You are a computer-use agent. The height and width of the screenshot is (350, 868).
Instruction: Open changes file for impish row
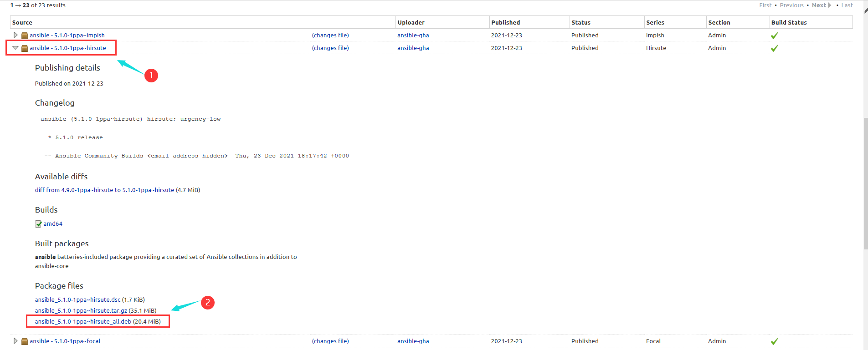330,35
